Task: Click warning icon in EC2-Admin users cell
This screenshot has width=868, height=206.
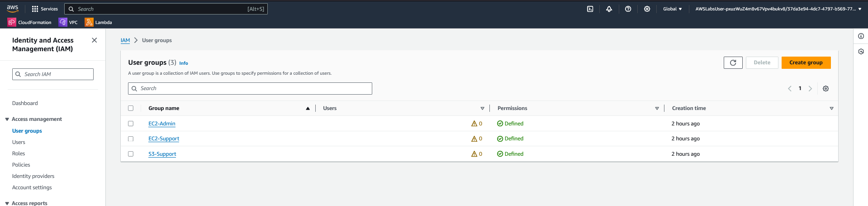Action: tap(474, 124)
